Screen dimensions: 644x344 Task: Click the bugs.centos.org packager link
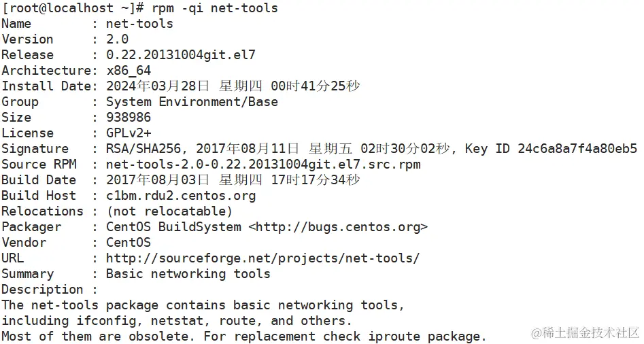click(338, 227)
